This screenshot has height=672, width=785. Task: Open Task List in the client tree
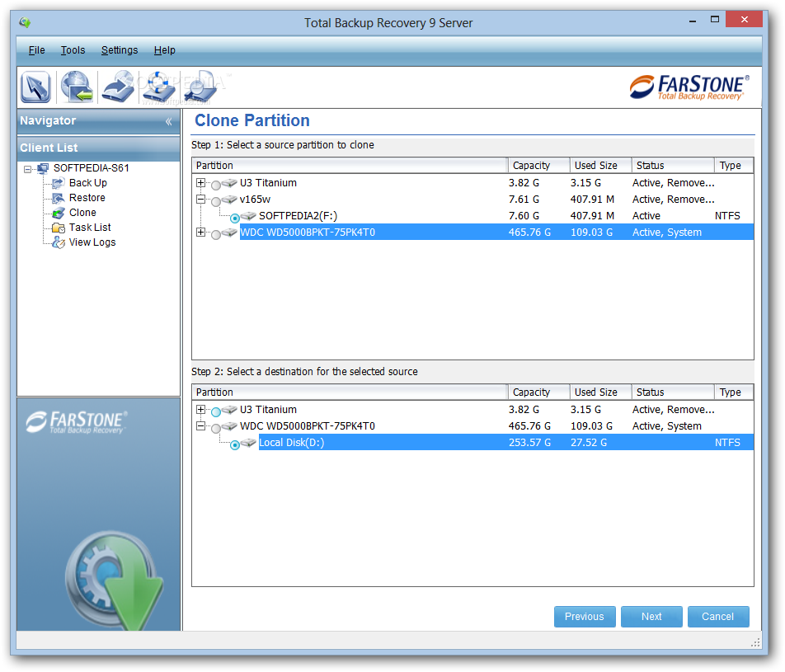(x=90, y=228)
